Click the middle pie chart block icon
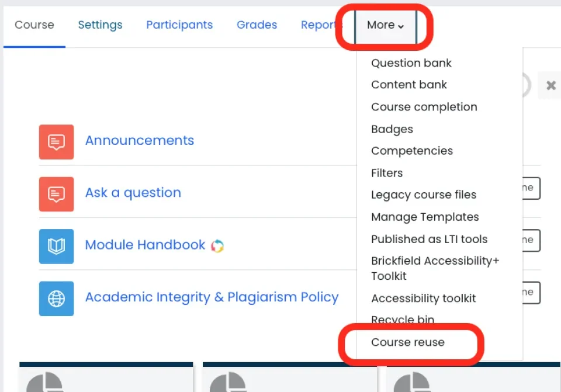Image resolution: width=561 pixels, height=392 pixels. tap(228, 382)
